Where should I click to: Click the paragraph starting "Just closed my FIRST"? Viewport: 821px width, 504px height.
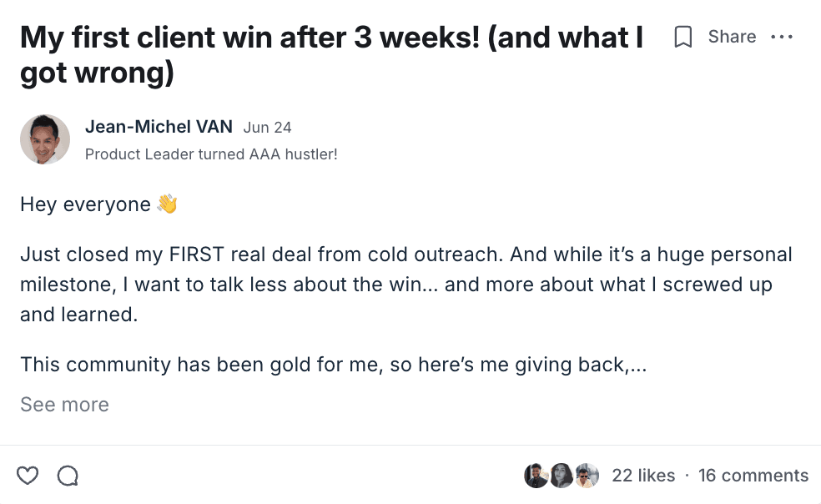[405, 284]
